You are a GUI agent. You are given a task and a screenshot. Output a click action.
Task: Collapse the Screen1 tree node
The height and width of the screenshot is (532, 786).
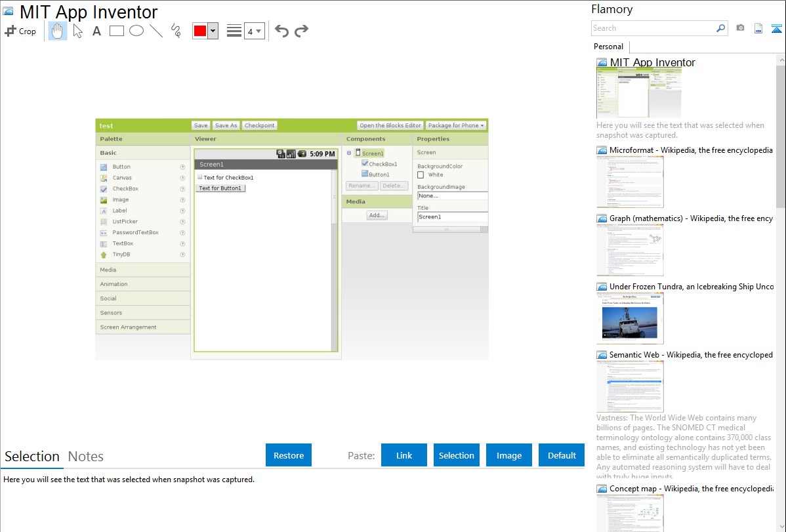349,153
